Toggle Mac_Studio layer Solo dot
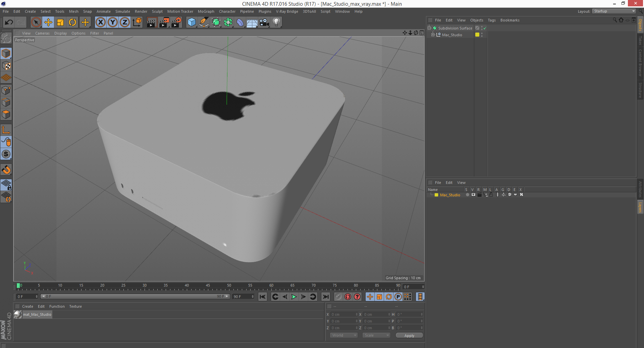 pos(467,195)
